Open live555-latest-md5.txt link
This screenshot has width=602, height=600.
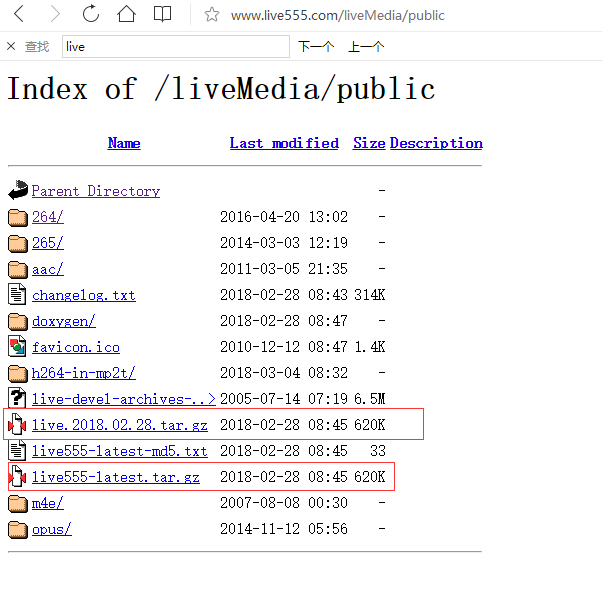(120, 451)
